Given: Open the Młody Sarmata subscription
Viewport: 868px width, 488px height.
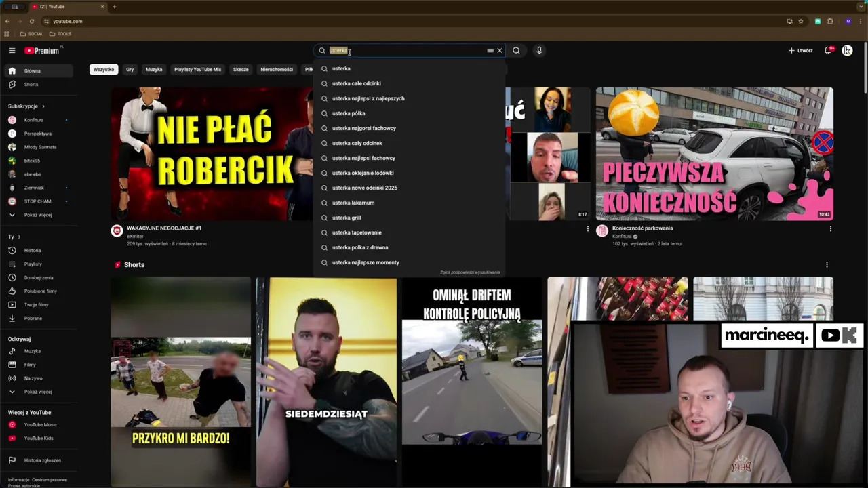Looking at the screenshot, I should pyautogui.click(x=40, y=147).
